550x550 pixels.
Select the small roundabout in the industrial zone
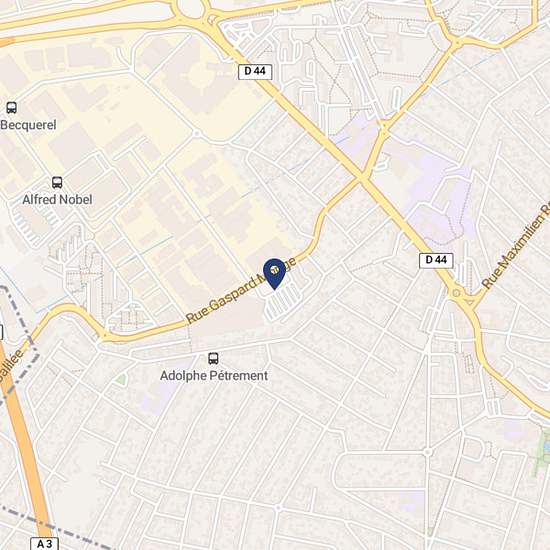(x=197, y=134)
